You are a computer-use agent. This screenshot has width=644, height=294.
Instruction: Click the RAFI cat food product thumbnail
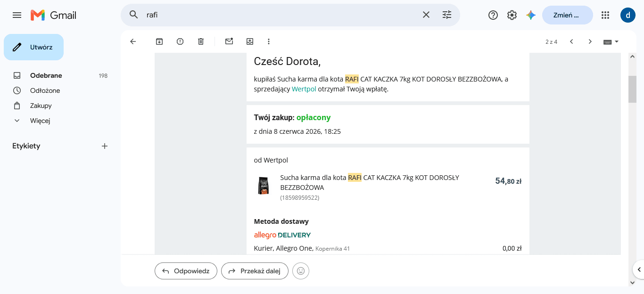click(x=263, y=185)
